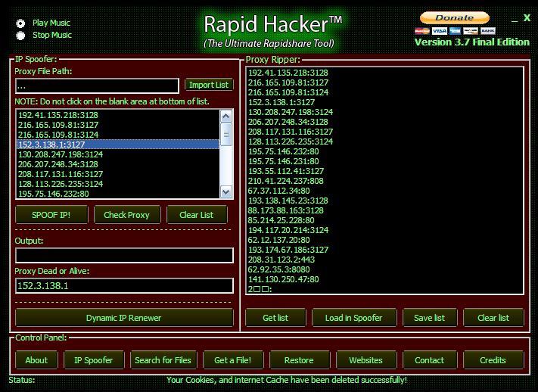Click 62.92.35.3:8080 in the Proxy Ripper list
This screenshot has height=392, width=538.
click(x=278, y=269)
